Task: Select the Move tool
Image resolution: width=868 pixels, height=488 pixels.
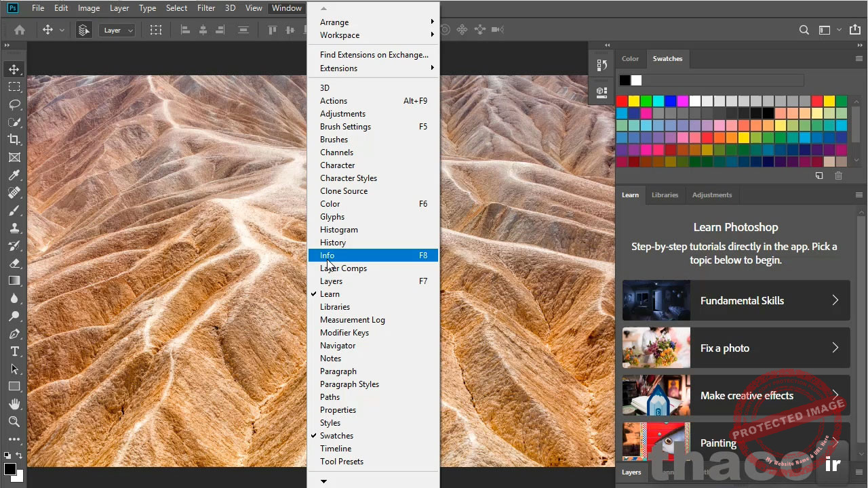Action: 14,69
